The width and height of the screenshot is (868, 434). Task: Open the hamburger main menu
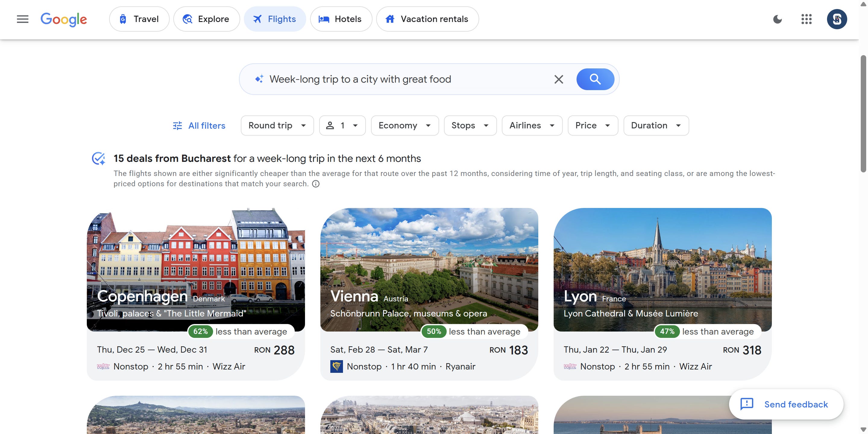[23, 19]
